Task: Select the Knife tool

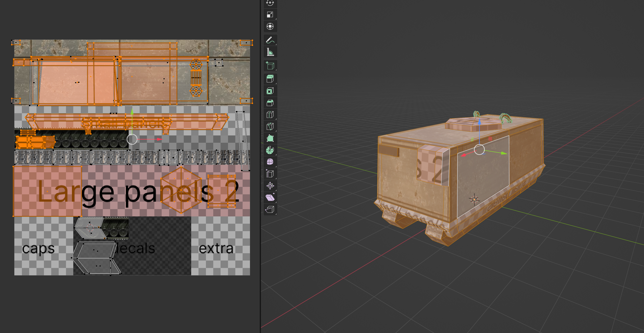Action: (x=270, y=127)
